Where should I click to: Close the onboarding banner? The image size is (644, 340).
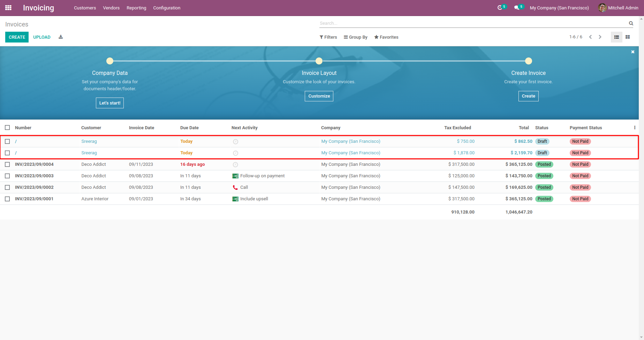[x=633, y=52]
